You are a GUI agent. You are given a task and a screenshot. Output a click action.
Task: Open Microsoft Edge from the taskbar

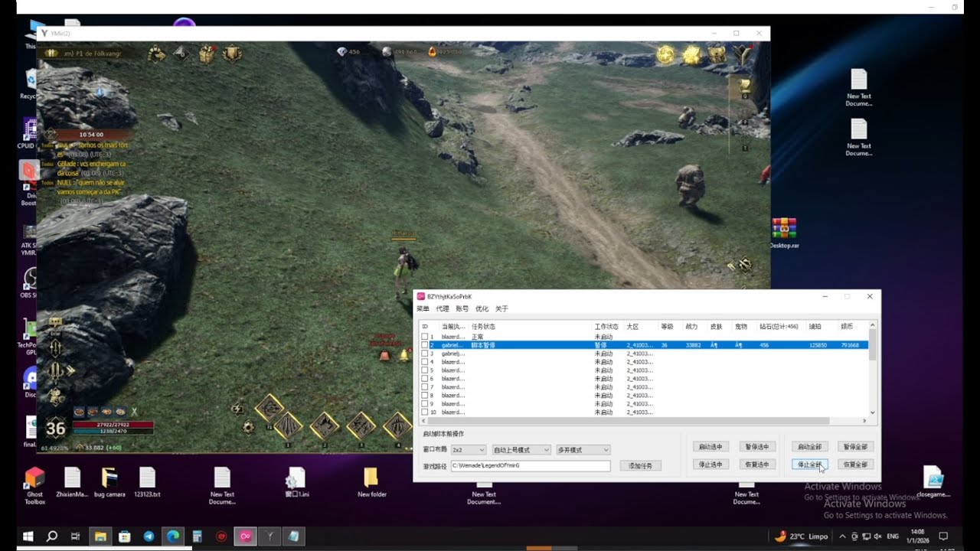(x=173, y=536)
